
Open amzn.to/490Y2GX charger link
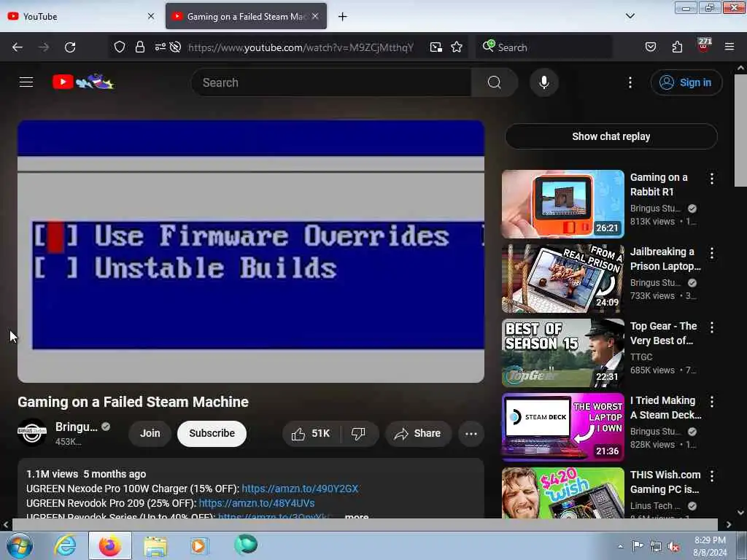tap(300, 489)
